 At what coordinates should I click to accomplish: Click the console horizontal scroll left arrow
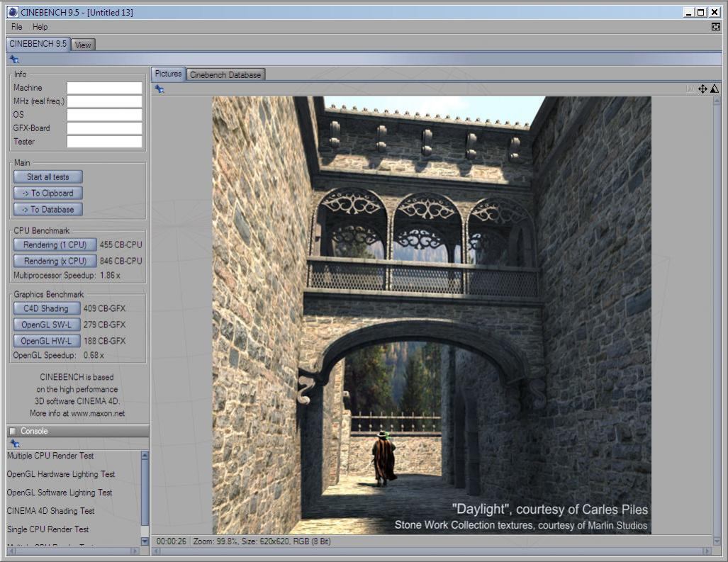tap(12, 551)
